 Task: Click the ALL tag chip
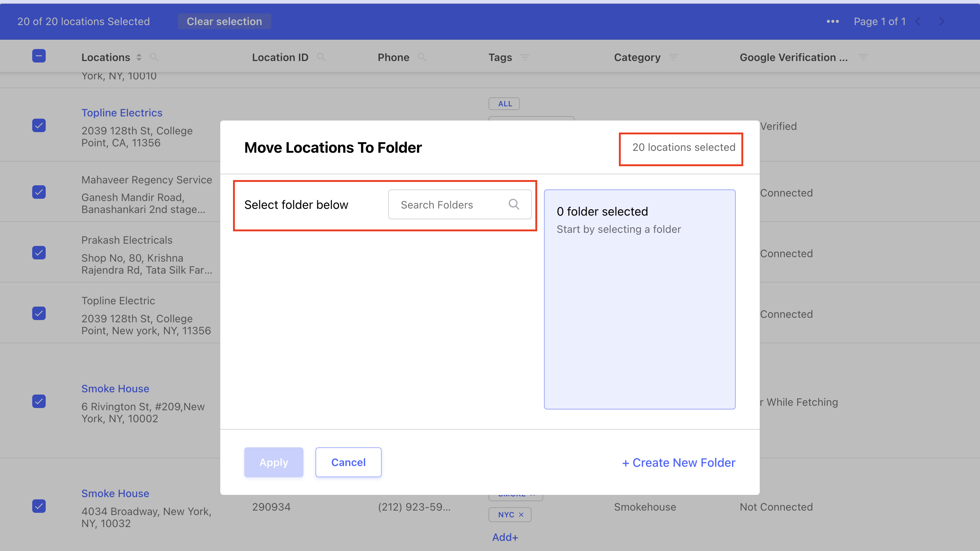[x=505, y=104]
